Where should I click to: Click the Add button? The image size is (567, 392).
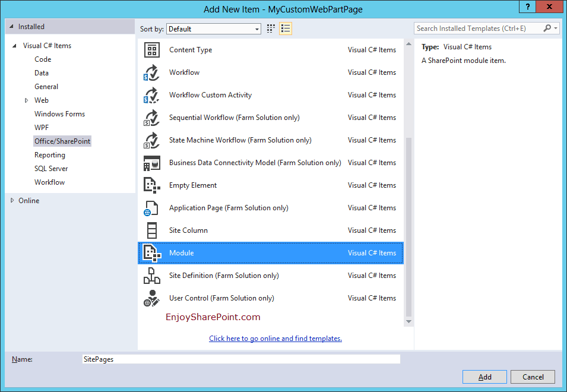click(x=484, y=377)
